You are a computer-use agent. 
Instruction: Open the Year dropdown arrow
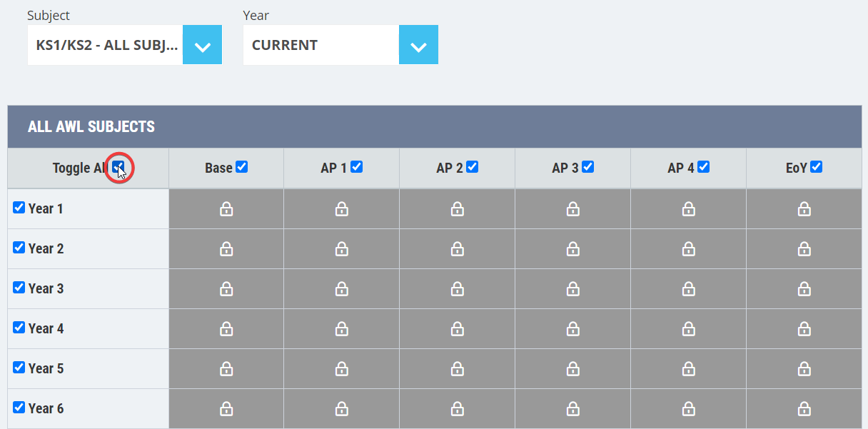tap(418, 45)
